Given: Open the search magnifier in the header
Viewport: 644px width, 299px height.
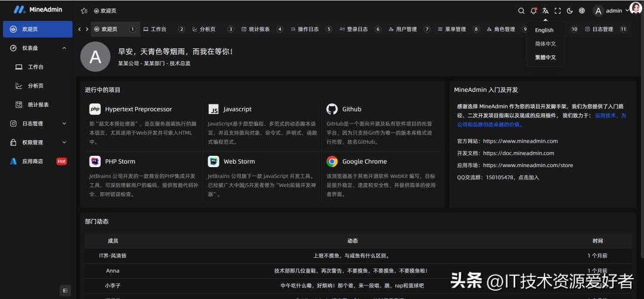Looking at the screenshot, I should [x=521, y=11].
